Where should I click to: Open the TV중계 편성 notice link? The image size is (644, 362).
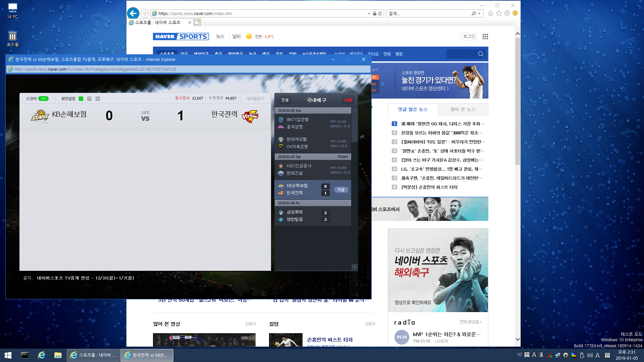click(86, 278)
